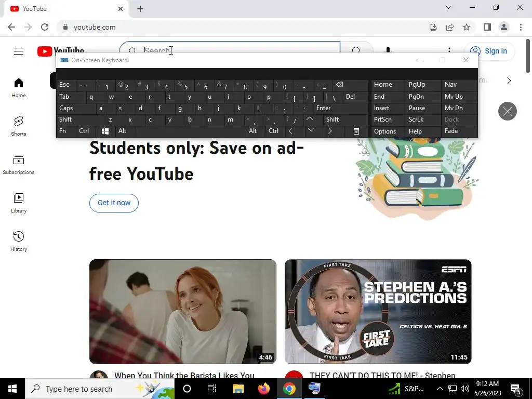Viewport: 532px width, 399px height.
Task: Click the Windows taskbar search box
Action: tap(99, 389)
